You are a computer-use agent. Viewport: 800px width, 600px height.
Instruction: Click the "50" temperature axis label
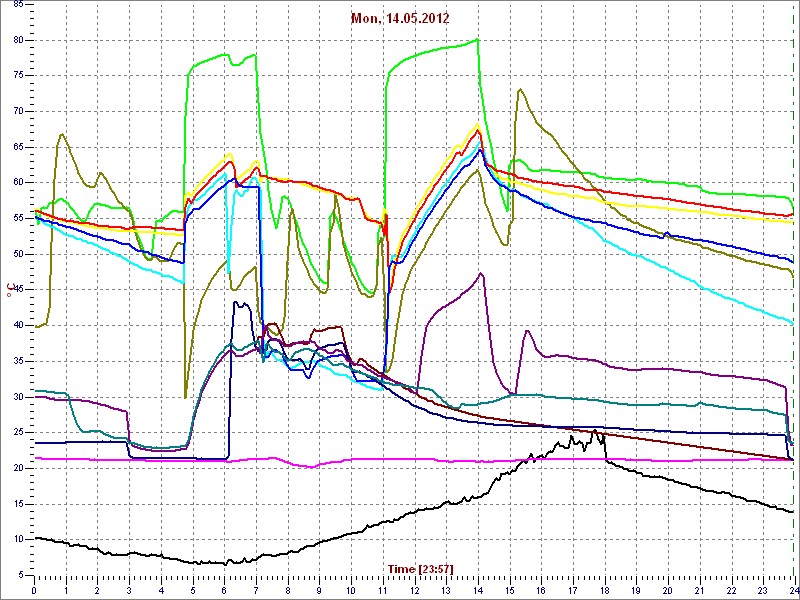[x=17, y=254]
